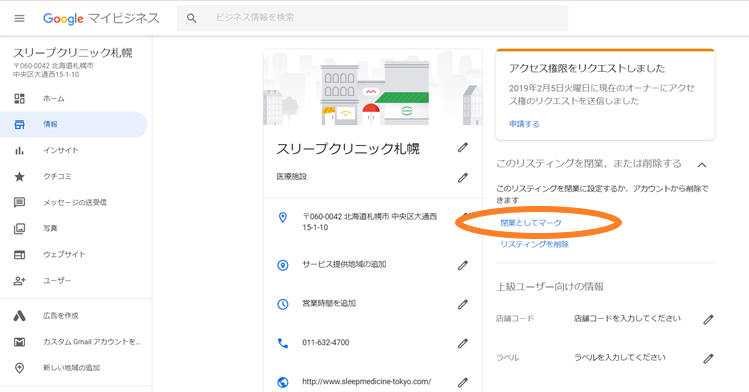The width and height of the screenshot is (749, 392).
Task: Edit サービス提供地域の追加 pencil icon
Action: pos(462,265)
